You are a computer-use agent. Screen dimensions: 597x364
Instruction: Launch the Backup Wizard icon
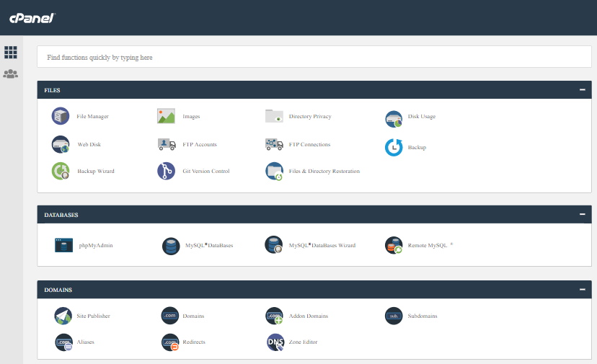pos(61,171)
